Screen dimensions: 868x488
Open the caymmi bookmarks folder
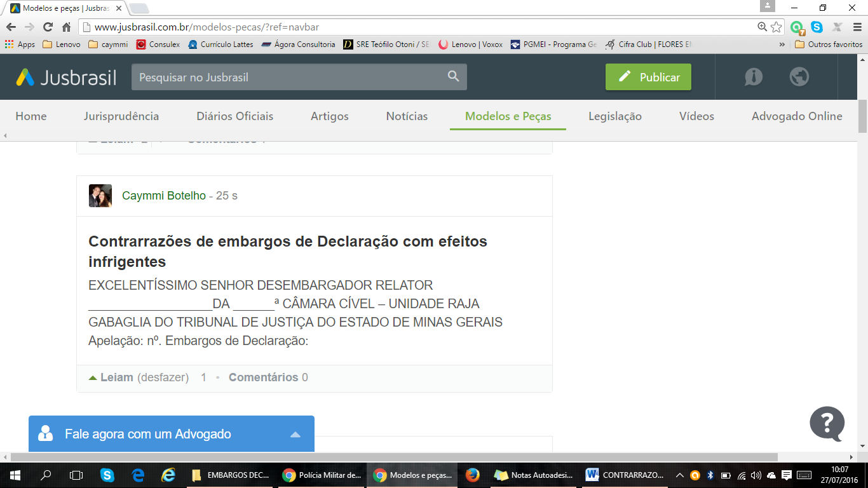click(x=108, y=44)
